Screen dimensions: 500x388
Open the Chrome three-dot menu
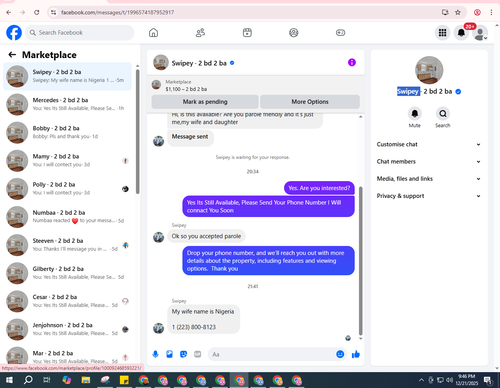pos(491,12)
